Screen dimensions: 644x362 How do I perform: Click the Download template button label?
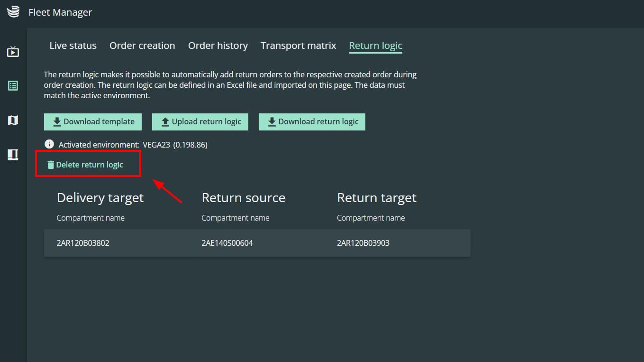pos(99,121)
